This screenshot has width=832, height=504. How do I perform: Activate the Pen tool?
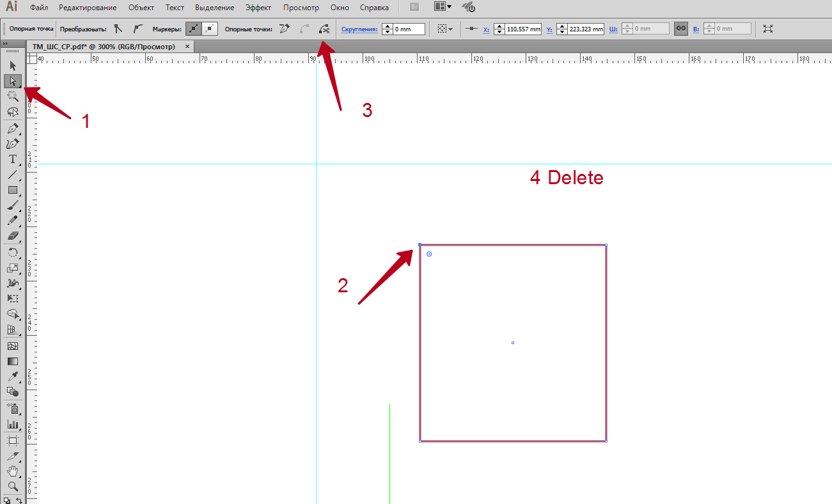(x=13, y=129)
